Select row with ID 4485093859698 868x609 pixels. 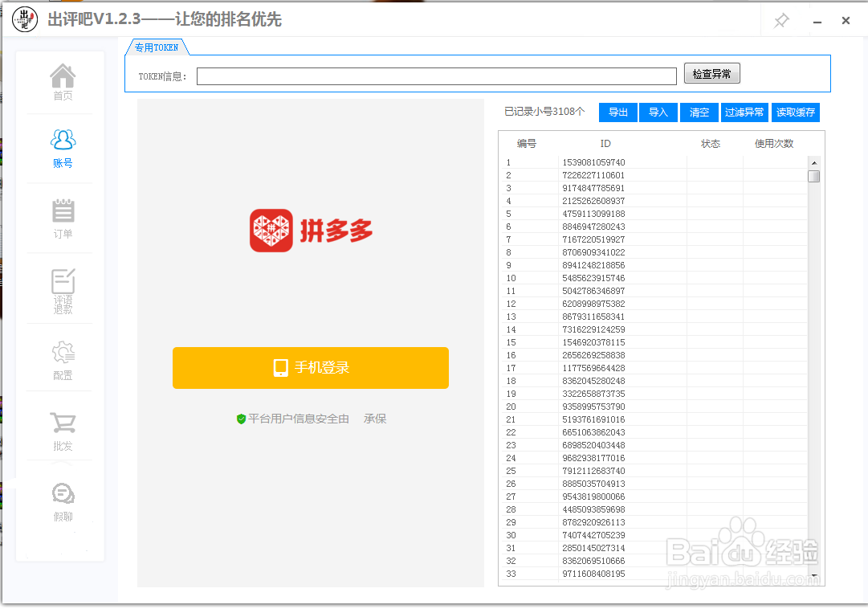[654, 509]
